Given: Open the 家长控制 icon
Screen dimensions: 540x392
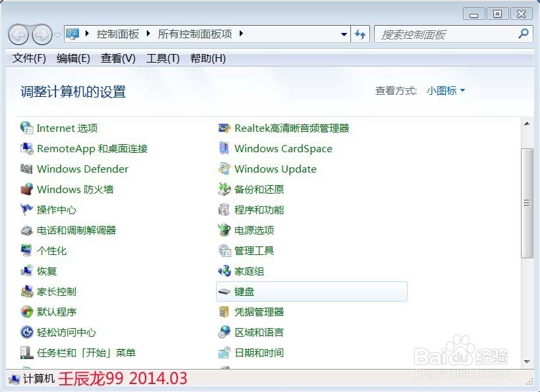Looking at the screenshot, I should coord(26,291).
